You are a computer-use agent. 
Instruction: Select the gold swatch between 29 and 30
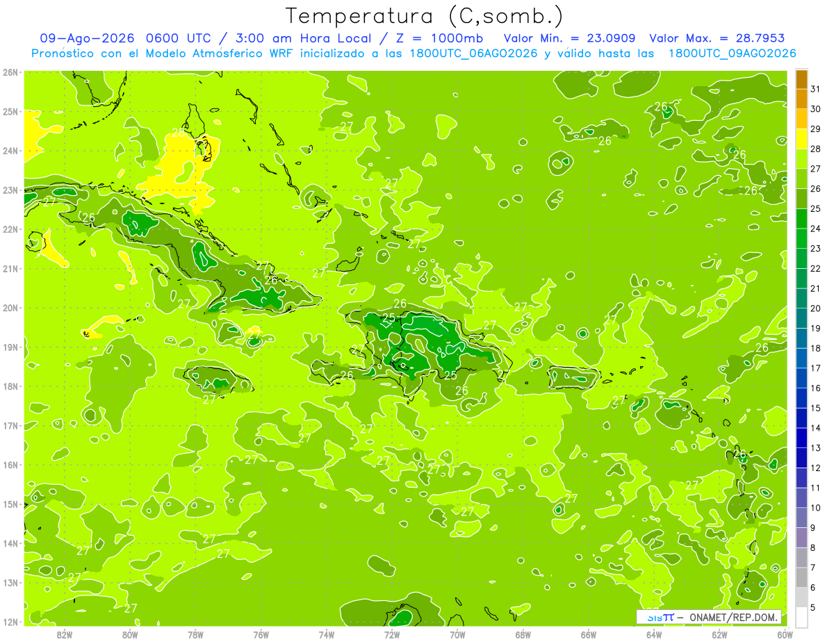click(801, 119)
